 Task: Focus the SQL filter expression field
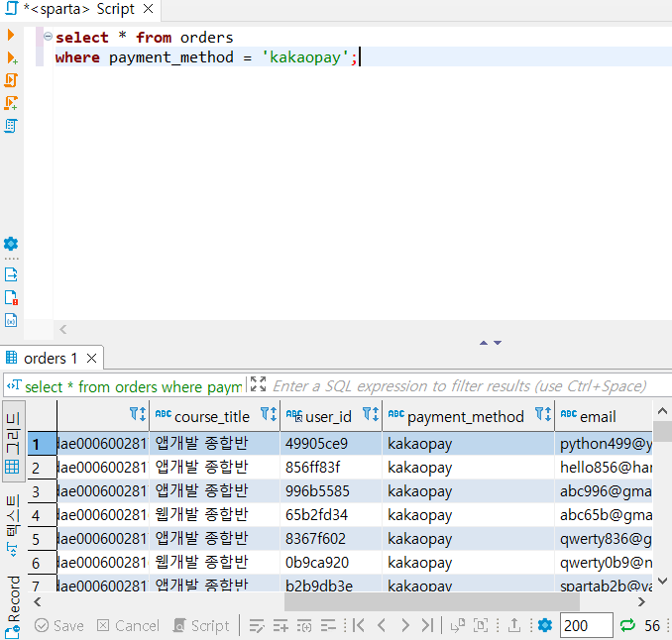[459, 386]
